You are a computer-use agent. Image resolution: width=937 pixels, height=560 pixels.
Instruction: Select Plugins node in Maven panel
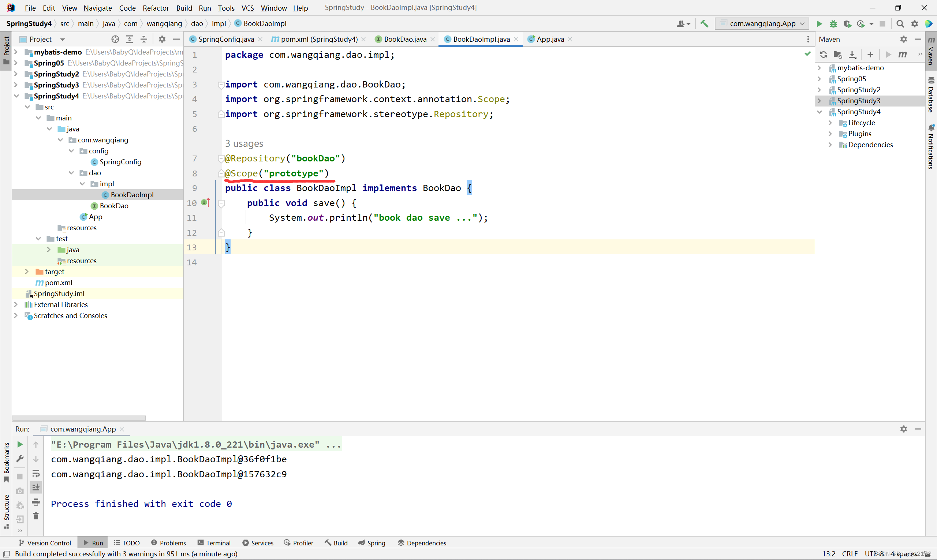[859, 134]
